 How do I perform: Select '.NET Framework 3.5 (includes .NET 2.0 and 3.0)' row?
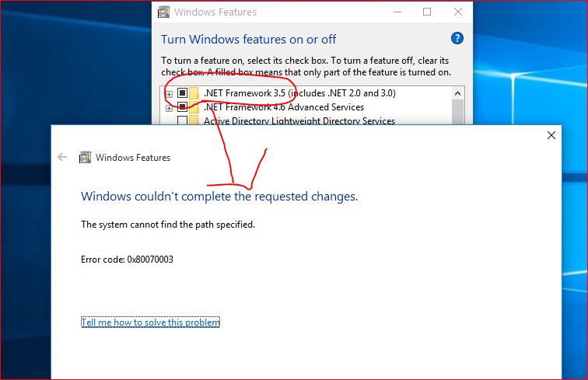299,93
